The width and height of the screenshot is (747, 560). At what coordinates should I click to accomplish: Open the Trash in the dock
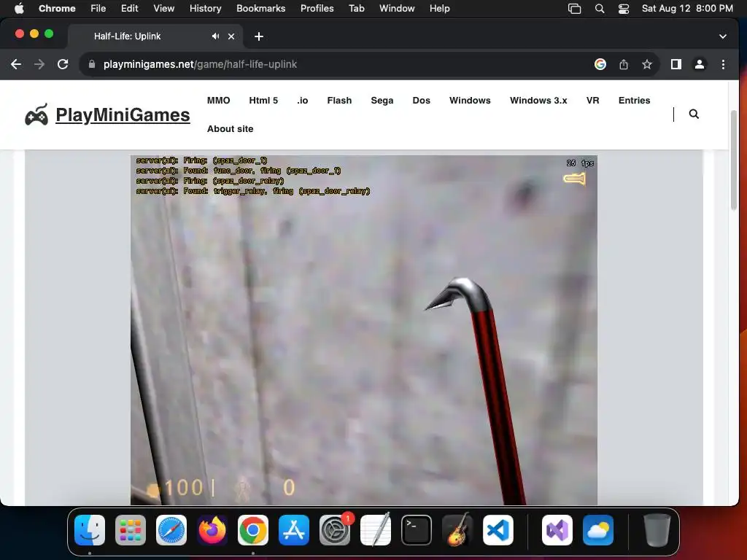657,530
